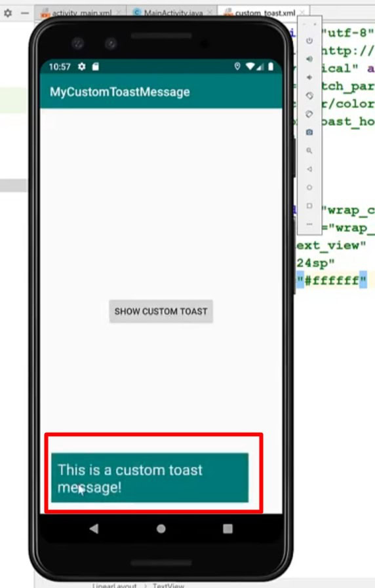Viewport: 375px width, 588px height.
Task: Click the 24sp text size value
Action: point(315,263)
